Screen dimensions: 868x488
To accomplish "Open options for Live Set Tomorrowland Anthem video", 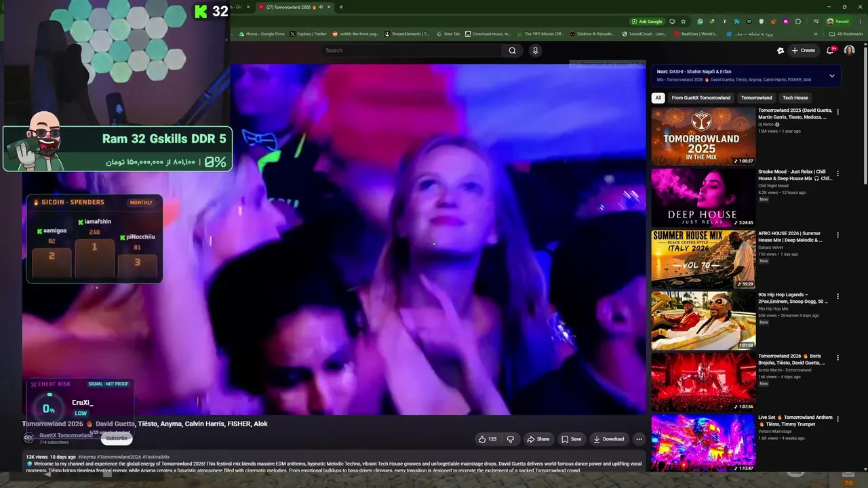I will point(838,420).
